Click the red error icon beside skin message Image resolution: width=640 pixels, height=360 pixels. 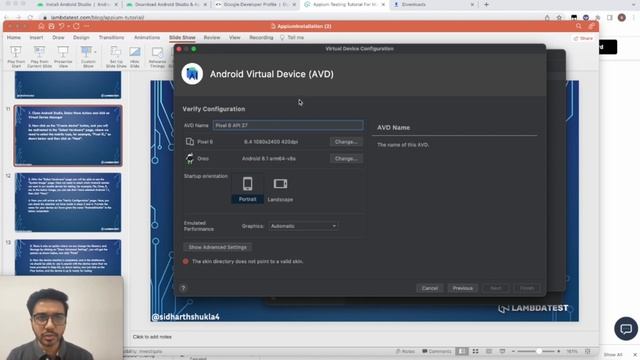coord(186,261)
